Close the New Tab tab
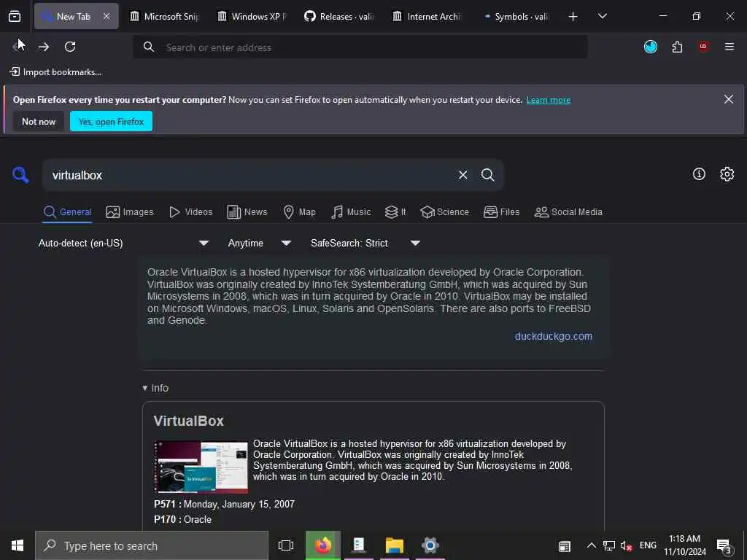This screenshot has width=747, height=560. pyautogui.click(x=107, y=16)
